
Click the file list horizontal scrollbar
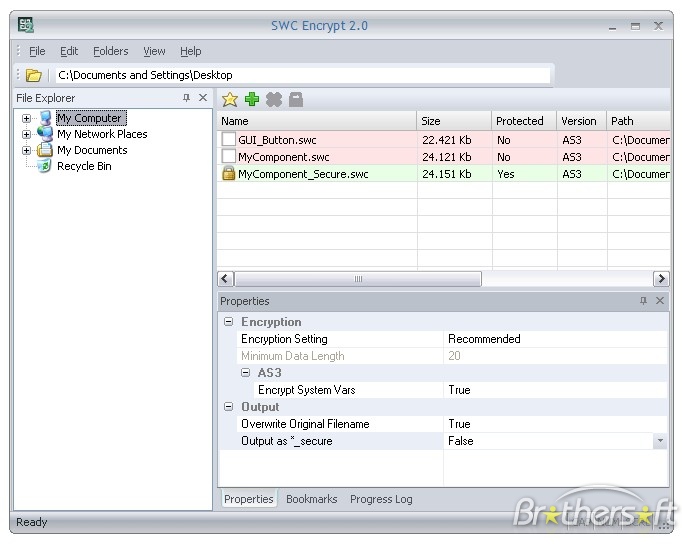[x=357, y=279]
